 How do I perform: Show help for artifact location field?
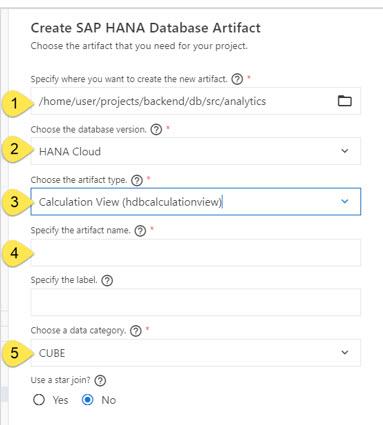(x=237, y=79)
